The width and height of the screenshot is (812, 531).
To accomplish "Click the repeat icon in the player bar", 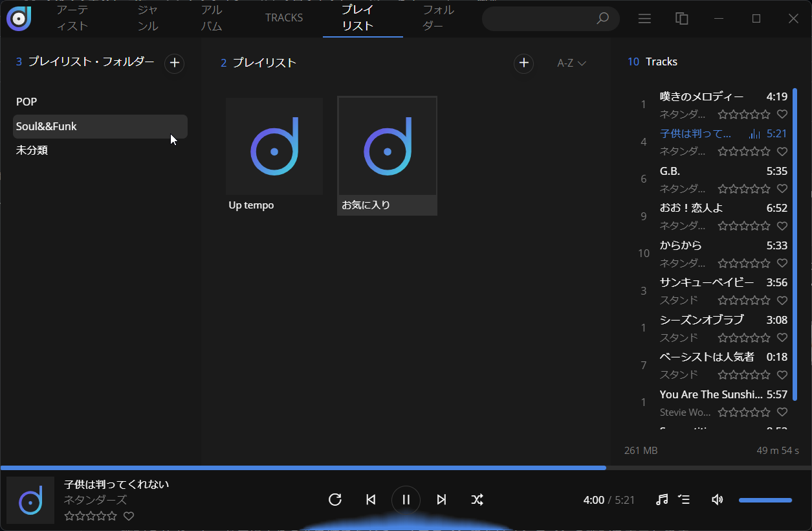I will (335, 499).
